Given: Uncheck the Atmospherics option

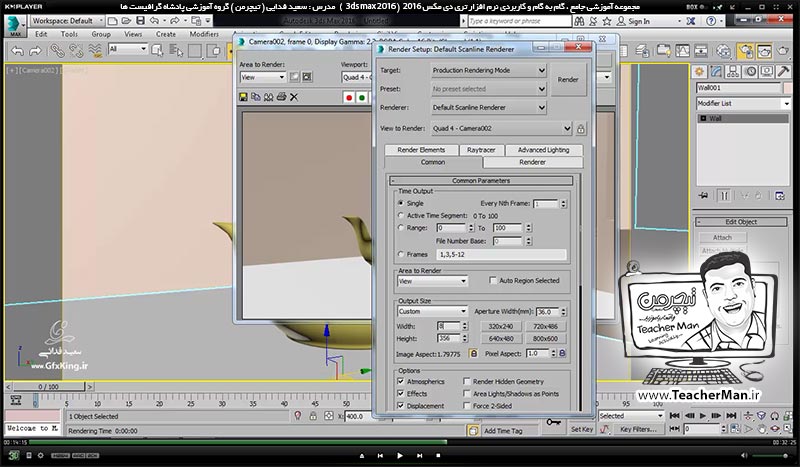Looking at the screenshot, I should click(x=401, y=381).
